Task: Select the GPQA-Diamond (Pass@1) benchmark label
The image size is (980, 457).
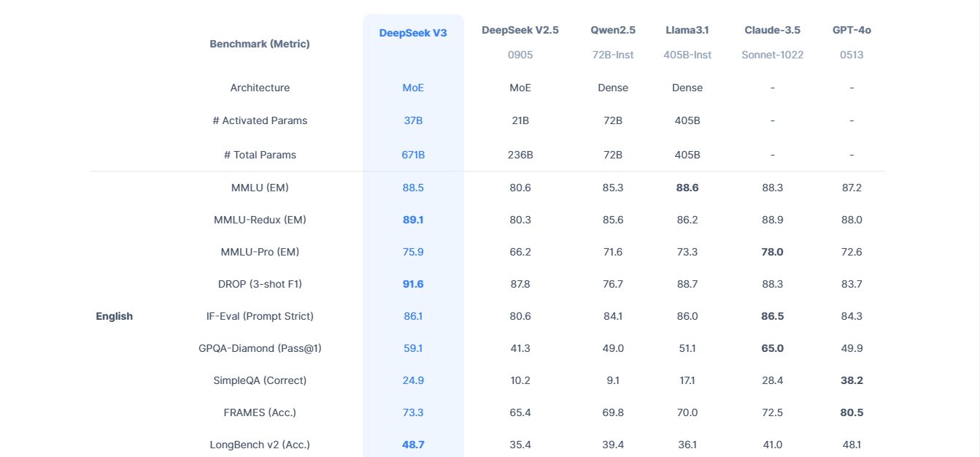Action: (x=260, y=348)
